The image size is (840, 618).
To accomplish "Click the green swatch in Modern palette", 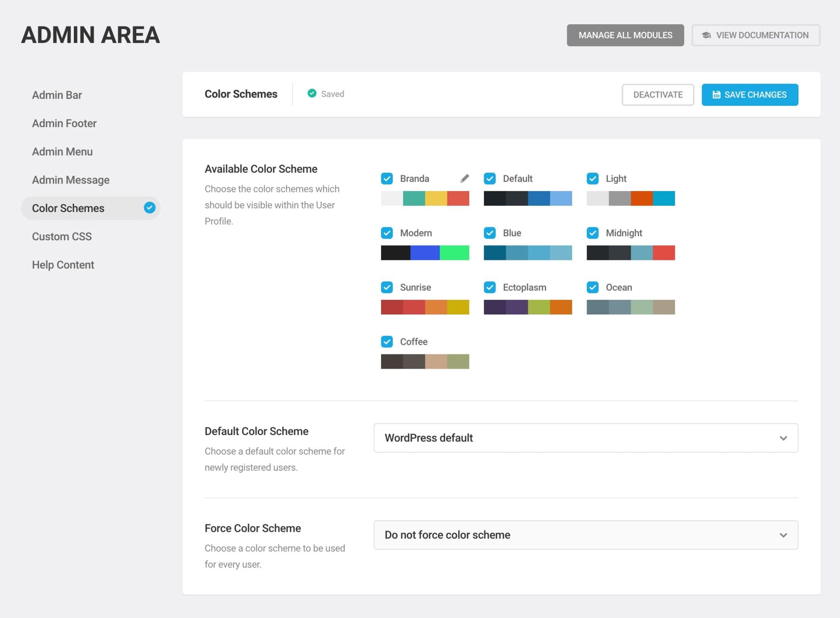I will pos(454,253).
